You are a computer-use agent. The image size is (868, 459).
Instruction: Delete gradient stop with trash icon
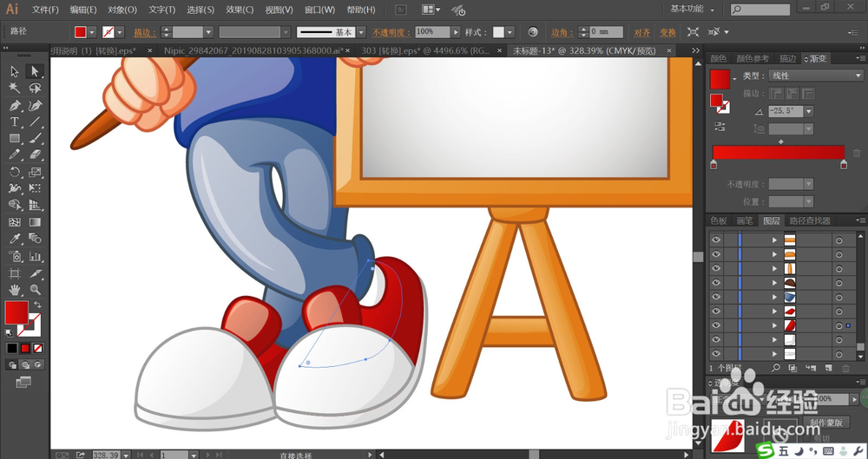[x=857, y=153]
